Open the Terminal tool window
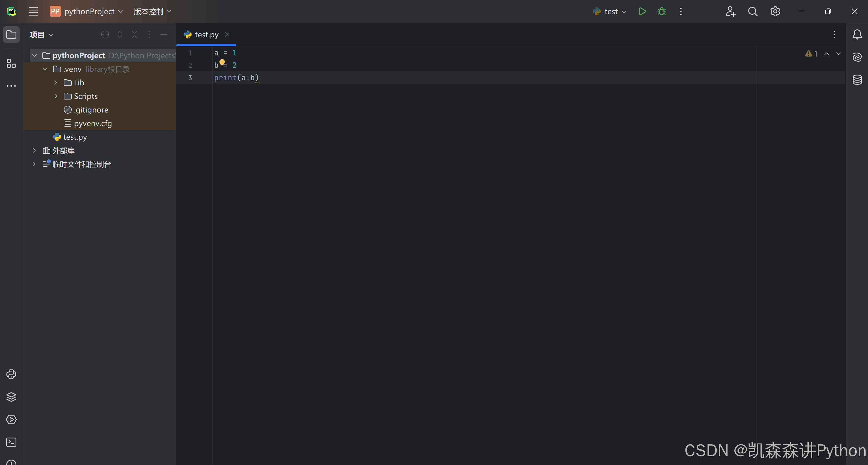 (x=11, y=442)
